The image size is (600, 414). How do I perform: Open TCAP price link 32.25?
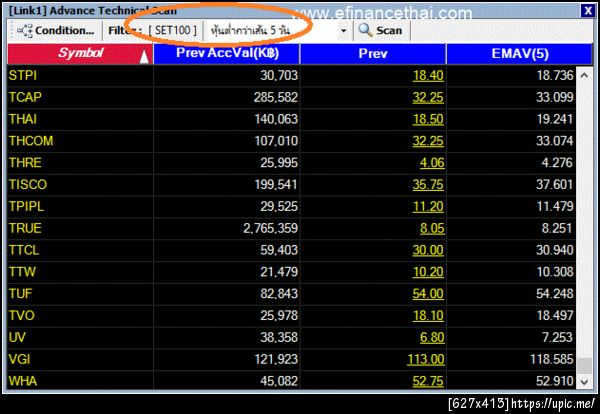428,98
